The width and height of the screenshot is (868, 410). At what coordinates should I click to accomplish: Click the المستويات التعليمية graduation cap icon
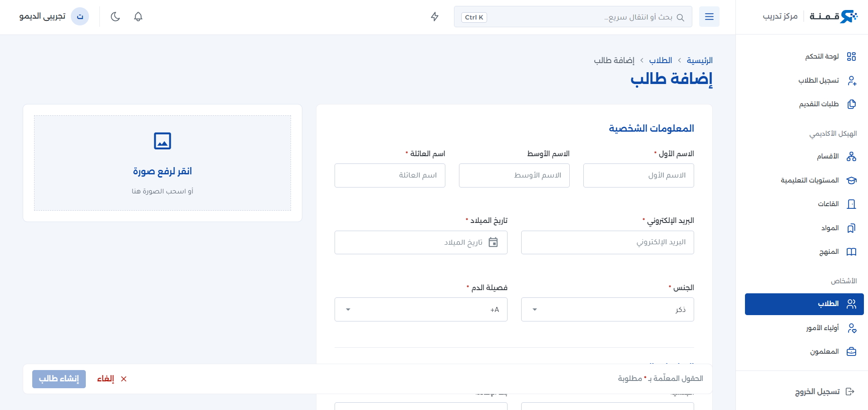852,180
